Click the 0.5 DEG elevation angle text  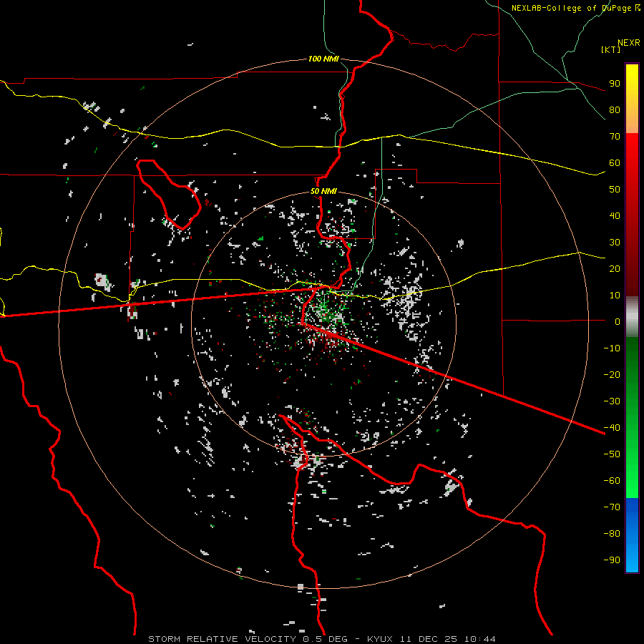(324, 639)
